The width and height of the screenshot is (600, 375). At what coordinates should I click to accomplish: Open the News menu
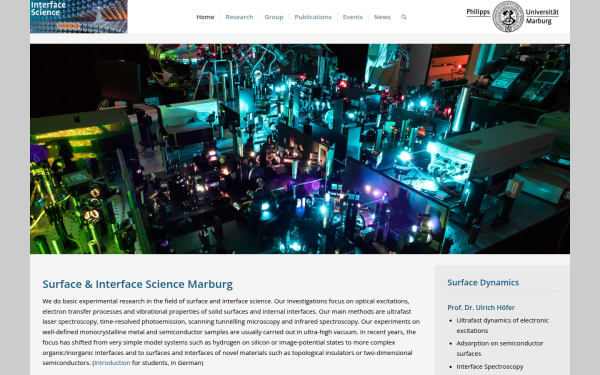click(382, 17)
